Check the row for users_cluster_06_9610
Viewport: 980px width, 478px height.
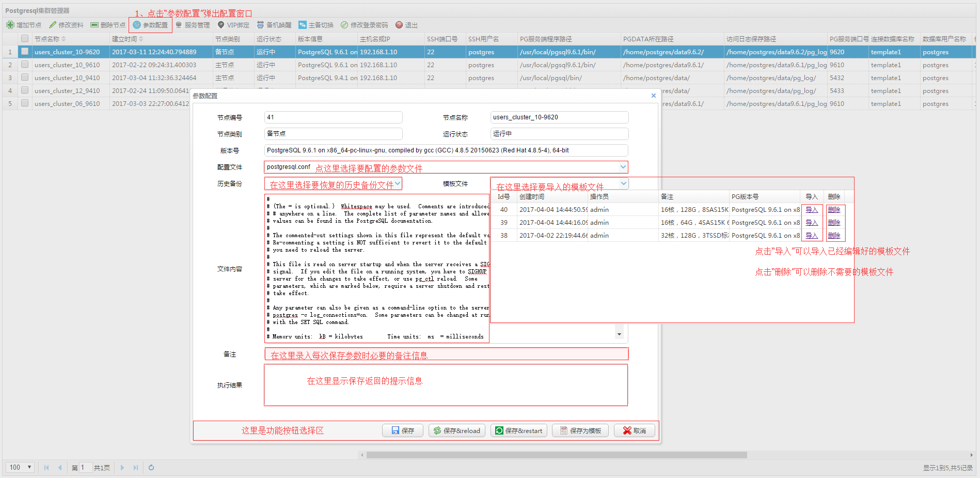(25, 103)
